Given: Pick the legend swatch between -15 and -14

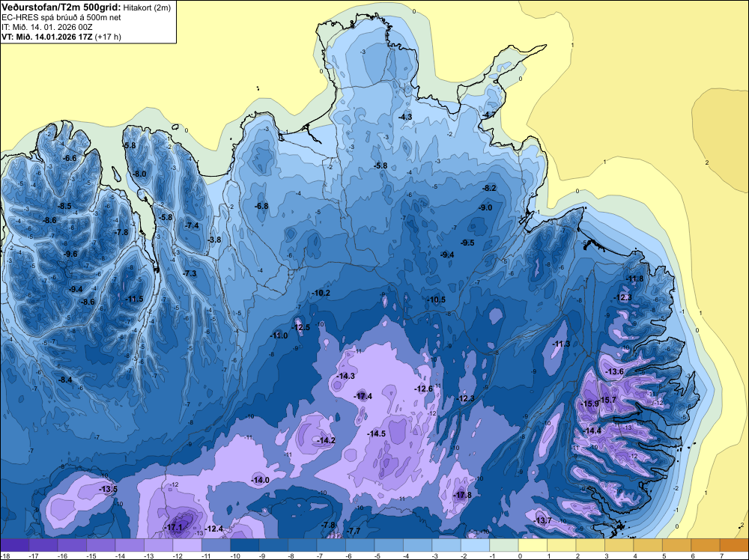Looking at the screenshot, I should point(101,545).
